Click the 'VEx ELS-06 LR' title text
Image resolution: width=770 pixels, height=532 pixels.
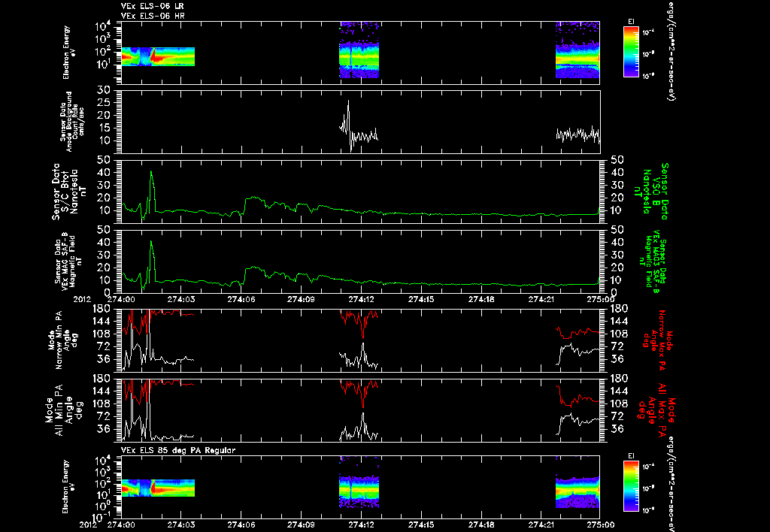[x=152, y=6]
